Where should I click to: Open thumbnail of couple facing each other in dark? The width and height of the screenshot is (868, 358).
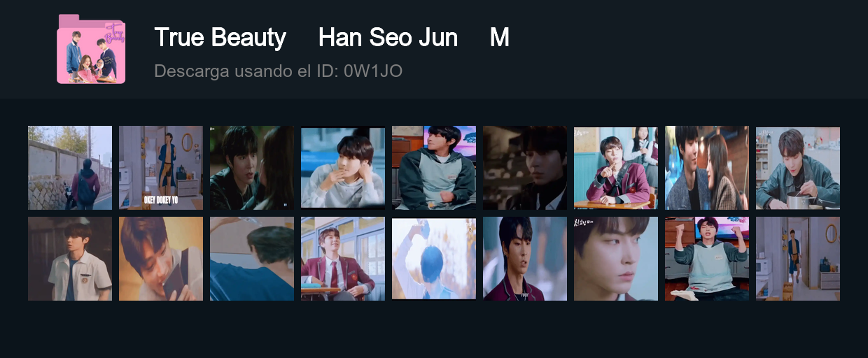coord(252,168)
